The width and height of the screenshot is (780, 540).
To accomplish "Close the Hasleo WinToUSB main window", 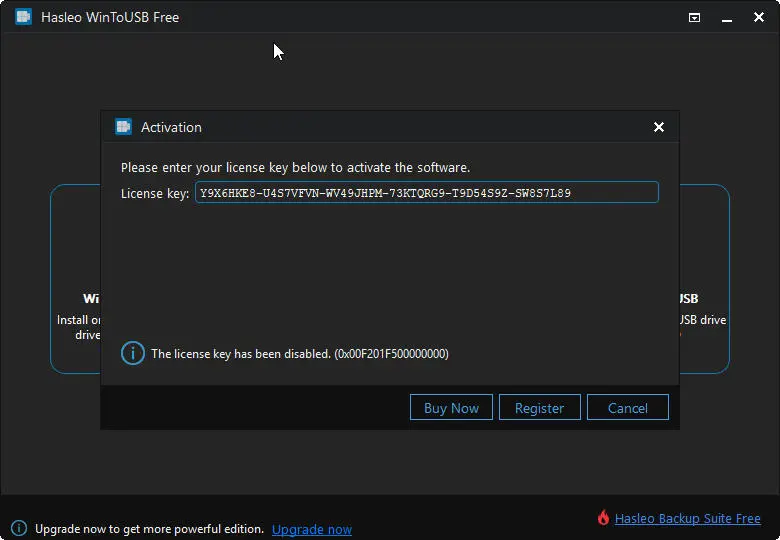I will [759, 17].
